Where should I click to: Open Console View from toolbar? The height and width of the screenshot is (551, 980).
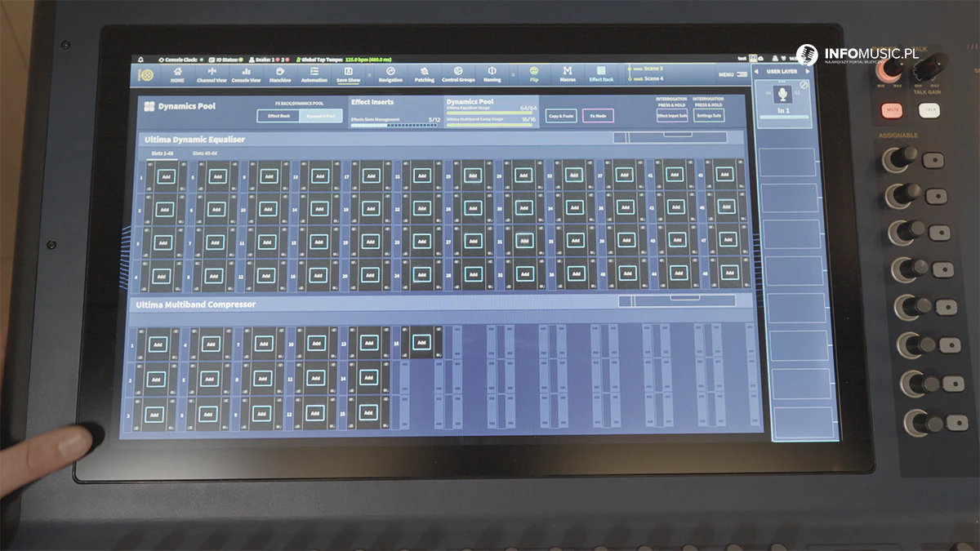246,74
